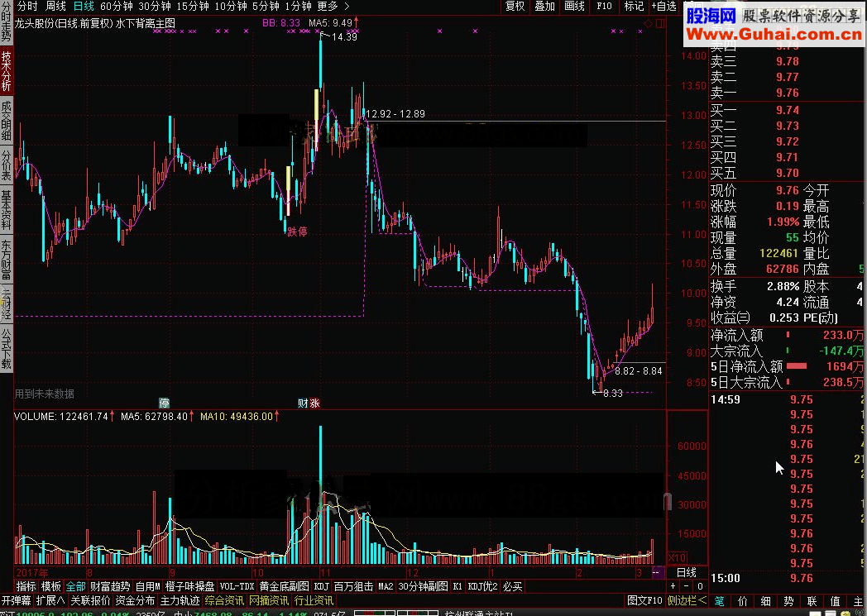Switch to the 分时 period tab
Viewport: 867px width, 616px height.
(27, 6)
